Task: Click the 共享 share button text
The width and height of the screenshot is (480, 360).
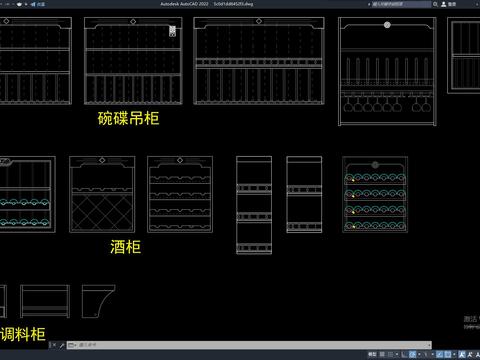Action: [x=41, y=4]
